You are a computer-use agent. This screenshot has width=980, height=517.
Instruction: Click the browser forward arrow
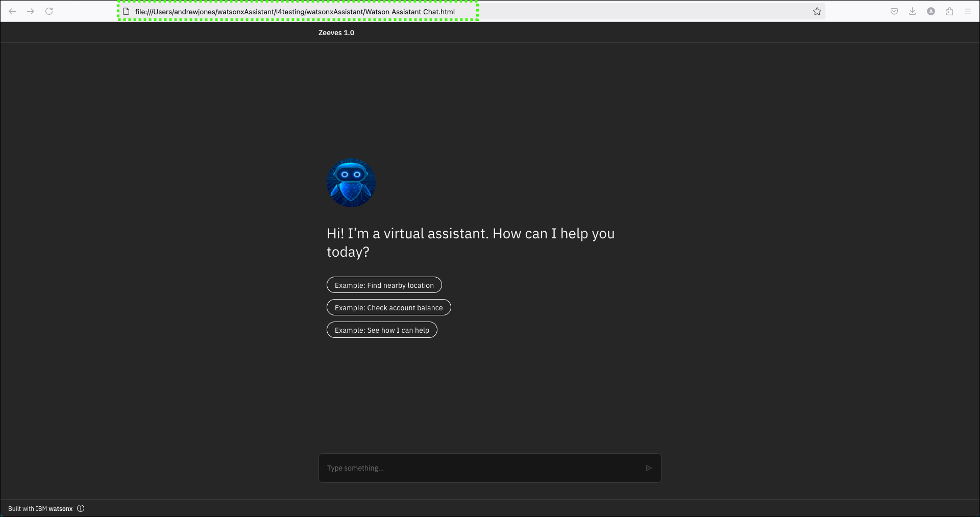(x=31, y=11)
